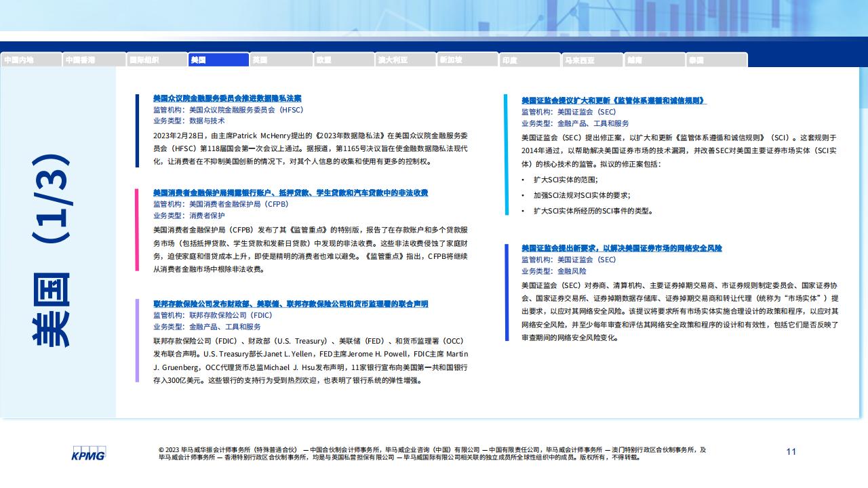Click 监管机构：美国众议院金融服务委员会（HFSC）

[x=228, y=109]
